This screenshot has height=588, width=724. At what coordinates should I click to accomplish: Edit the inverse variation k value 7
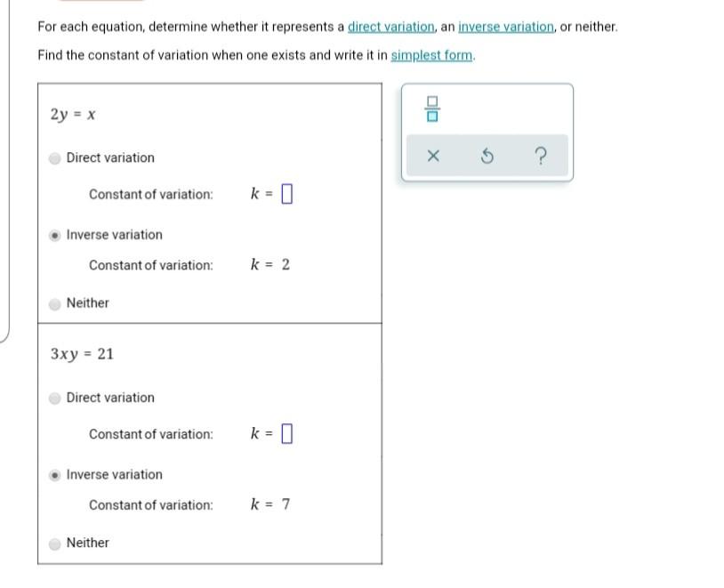point(286,503)
